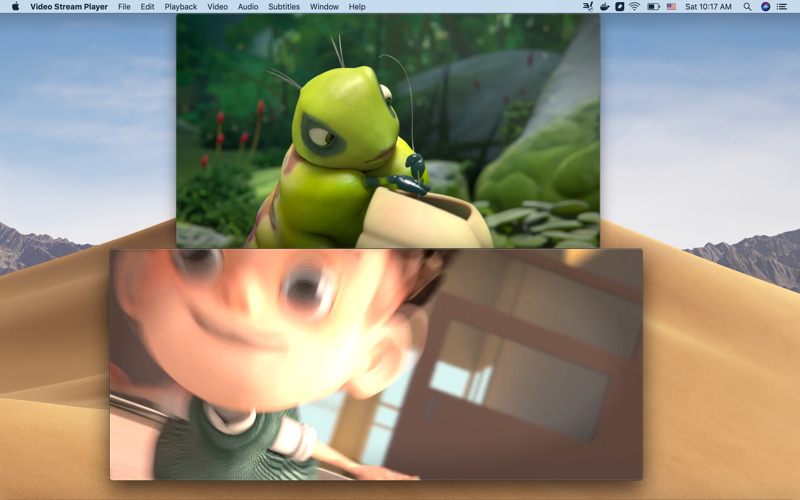The width and height of the screenshot is (800, 500).
Task: Open the Help menu
Action: tap(357, 7)
